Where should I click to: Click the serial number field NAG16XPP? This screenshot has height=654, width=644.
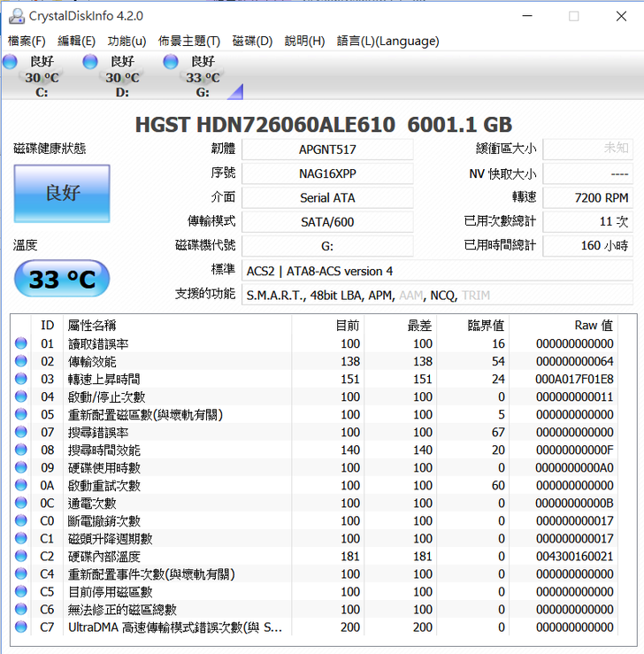327,173
